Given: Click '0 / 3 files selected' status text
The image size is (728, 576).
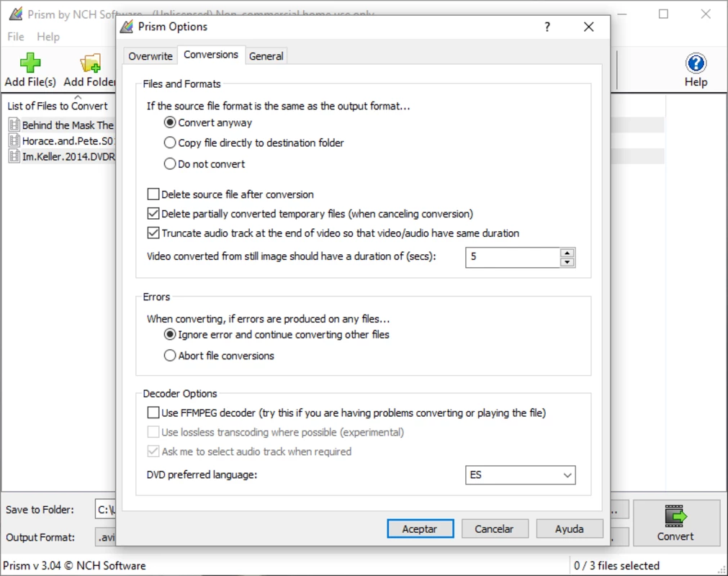Looking at the screenshot, I should [616, 565].
